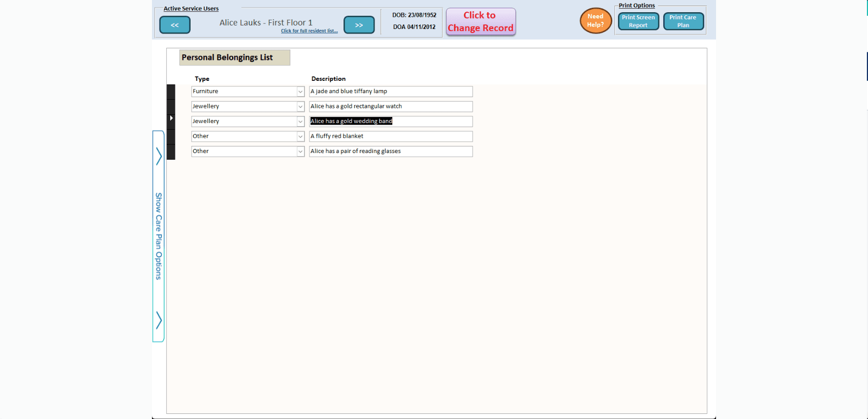Click the Print Options label
Screen dimensions: 868x419
[x=637, y=6]
